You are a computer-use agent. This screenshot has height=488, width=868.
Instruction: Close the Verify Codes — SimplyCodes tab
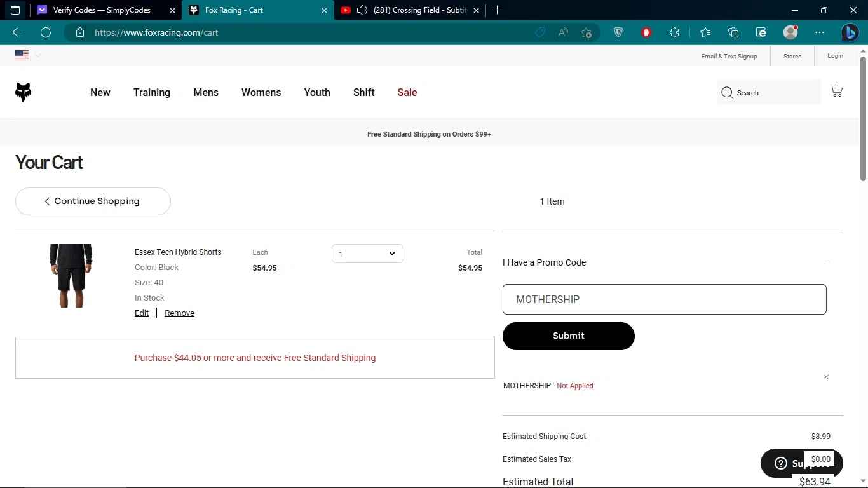tap(172, 10)
